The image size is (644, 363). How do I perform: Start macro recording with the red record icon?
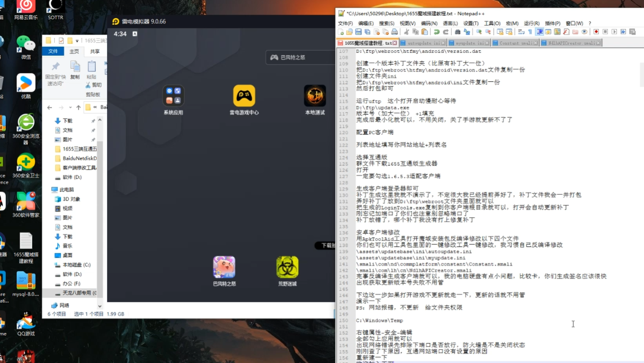pyautogui.click(x=596, y=32)
